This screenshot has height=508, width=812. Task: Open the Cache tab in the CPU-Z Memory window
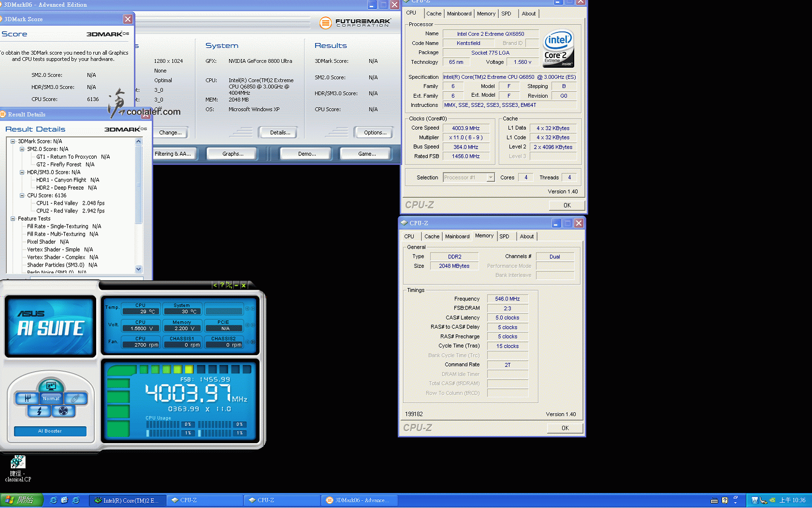click(432, 236)
